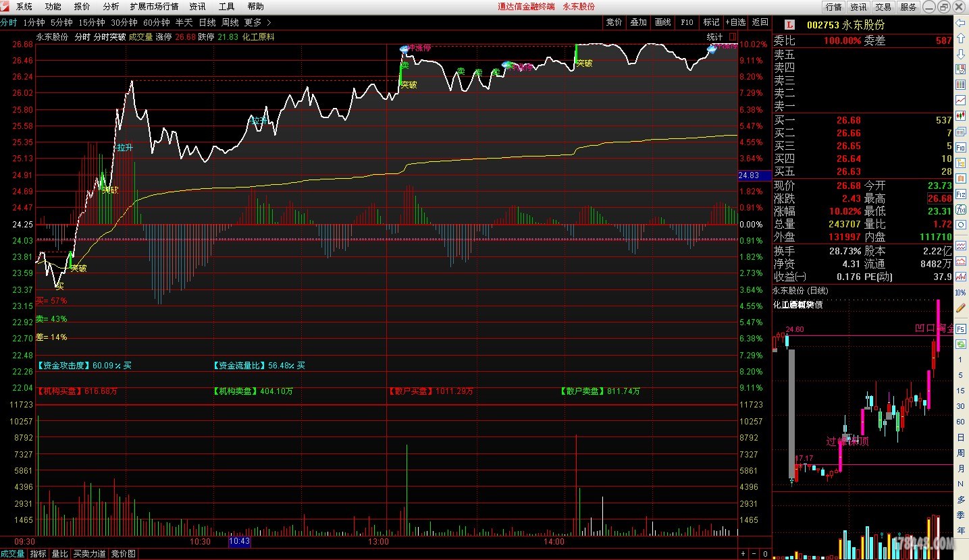This screenshot has width=969, height=560.
Task: Select the 1-minute period in sidebar
Action: click(x=960, y=360)
